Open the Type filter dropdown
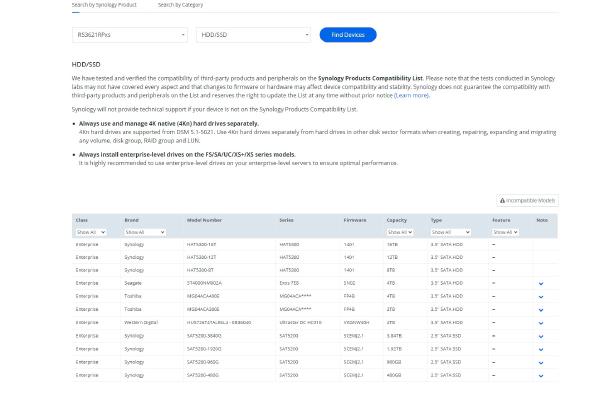Viewport: 600px width, 398px height. click(450, 232)
